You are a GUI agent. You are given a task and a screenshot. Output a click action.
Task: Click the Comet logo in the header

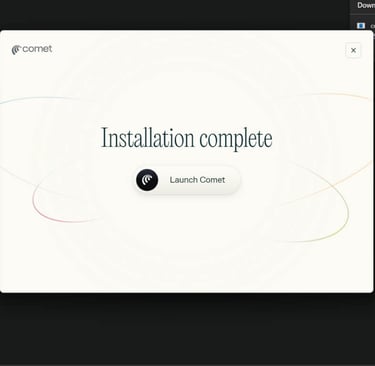[x=32, y=49]
